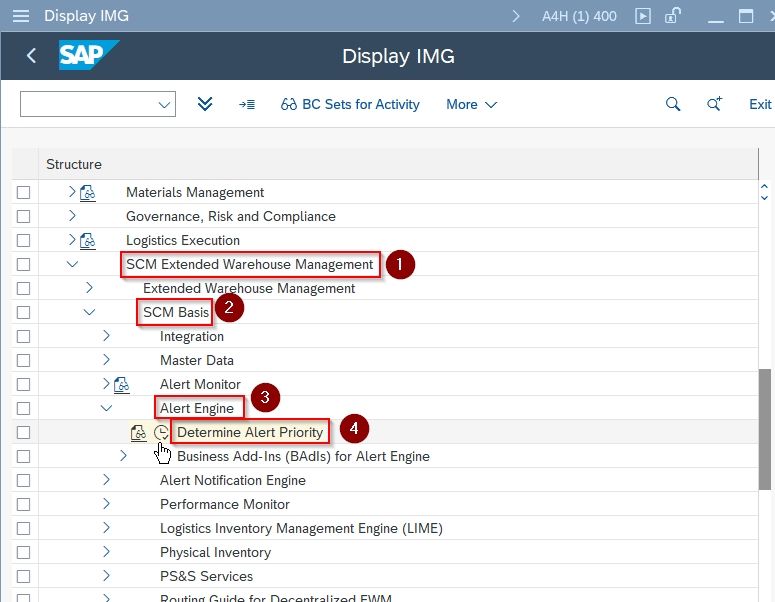This screenshot has height=602, width=775.
Task: Click the Search magnifier icon
Action: pos(673,104)
